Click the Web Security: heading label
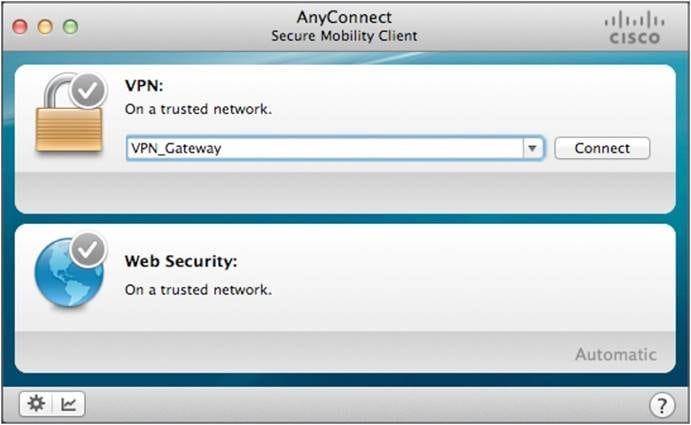This screenshot has width=691, height=425. [x=180, y=261]
